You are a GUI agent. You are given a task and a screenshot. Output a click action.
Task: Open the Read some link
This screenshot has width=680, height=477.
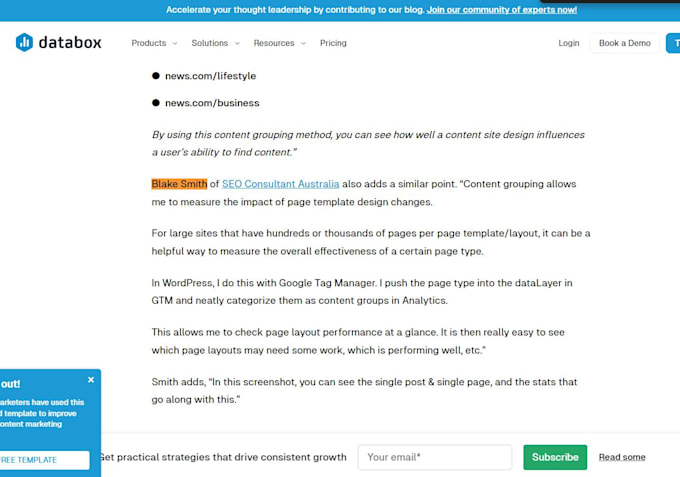point(622,457)
